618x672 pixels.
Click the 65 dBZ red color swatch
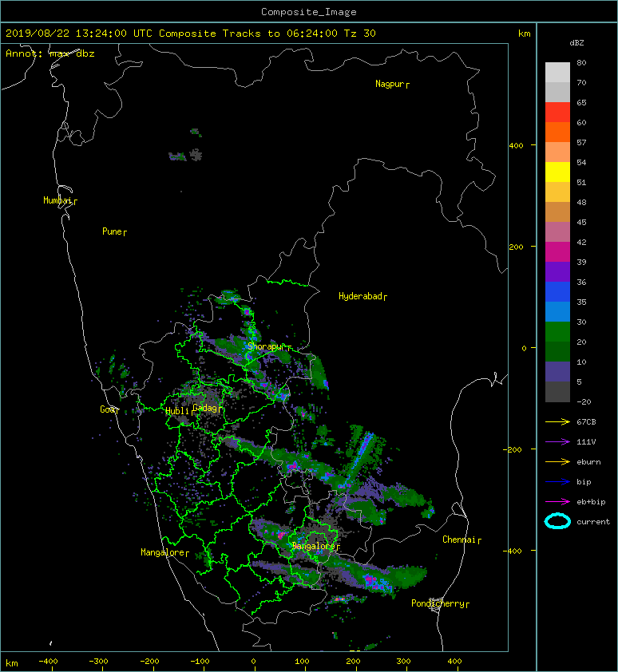click(557, 112)
